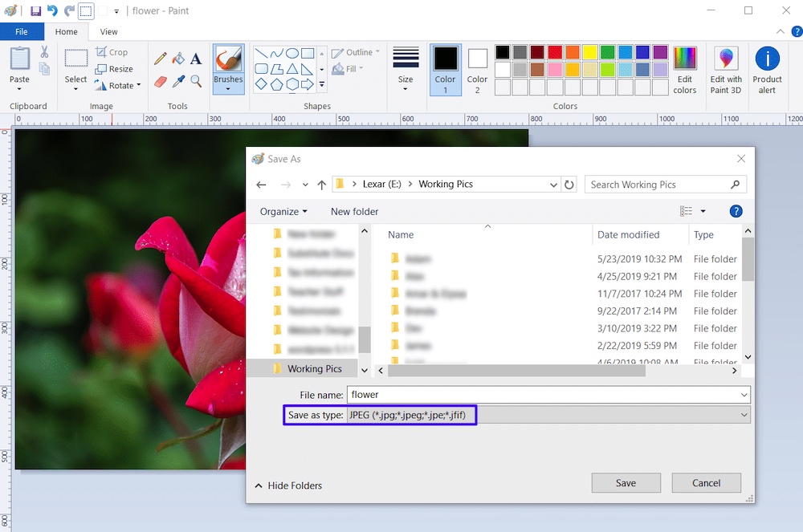Click the Save As dialog help icon
Screen dimensions: 803x532
pyautogui.click(x=736, y=211)
